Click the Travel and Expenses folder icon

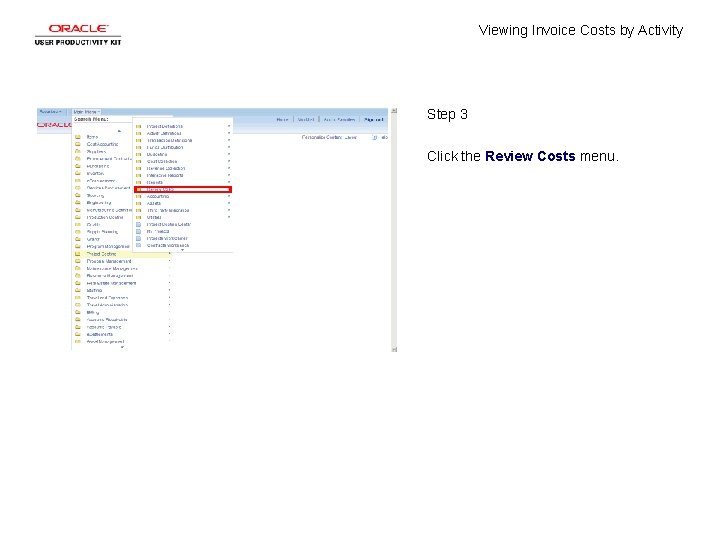coord(78,298)
